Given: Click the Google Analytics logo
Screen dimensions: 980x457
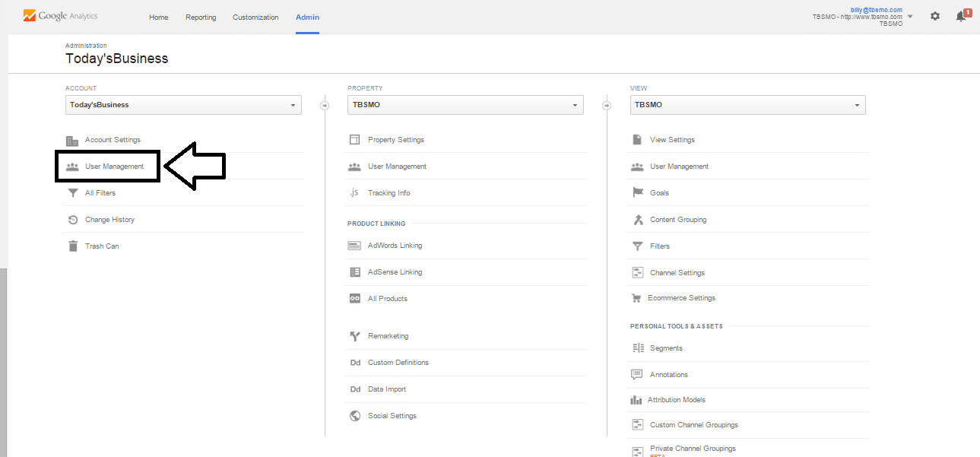Looking at the screenshot, I should point(60,16).
